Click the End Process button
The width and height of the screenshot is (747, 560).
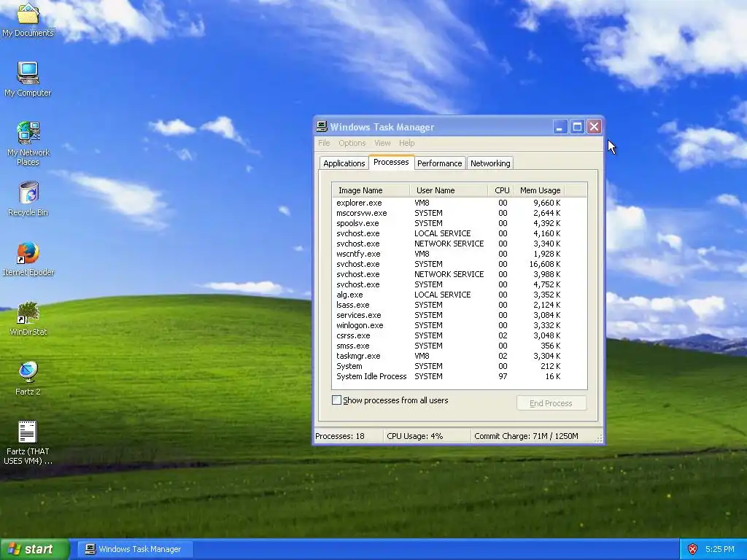tap(551, 402)
